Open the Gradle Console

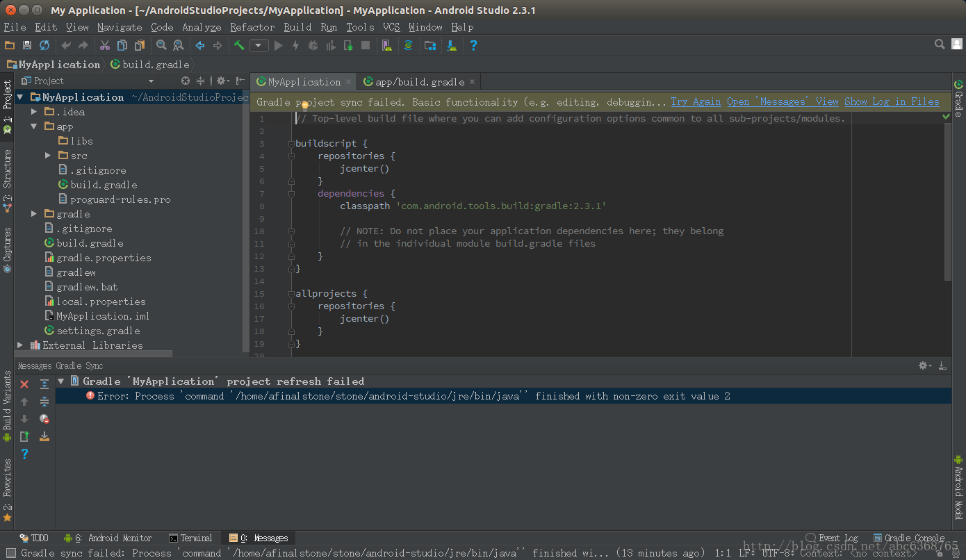click(909, 538)
